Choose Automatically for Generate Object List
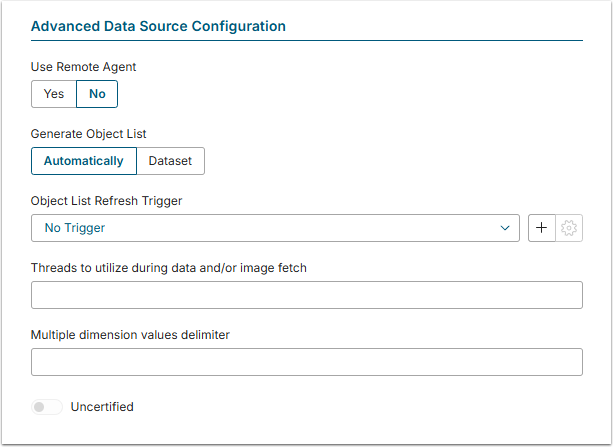 (83, 161)
